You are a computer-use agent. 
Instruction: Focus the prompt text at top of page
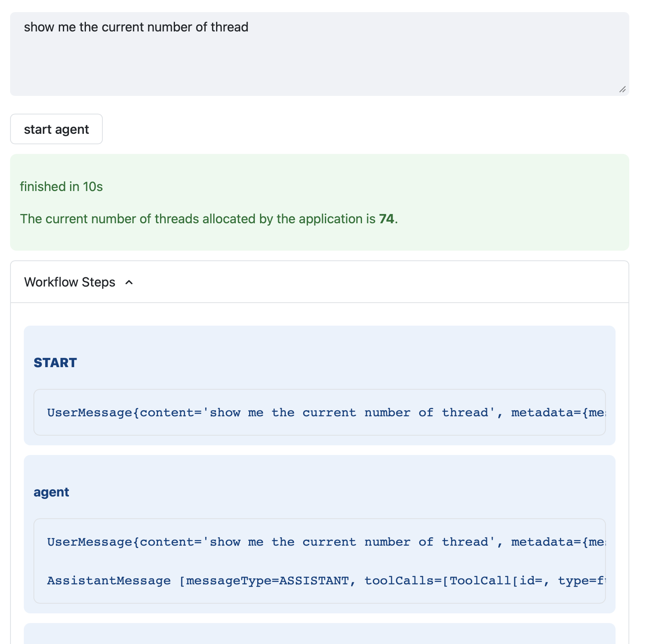click(x=136, y=27)
